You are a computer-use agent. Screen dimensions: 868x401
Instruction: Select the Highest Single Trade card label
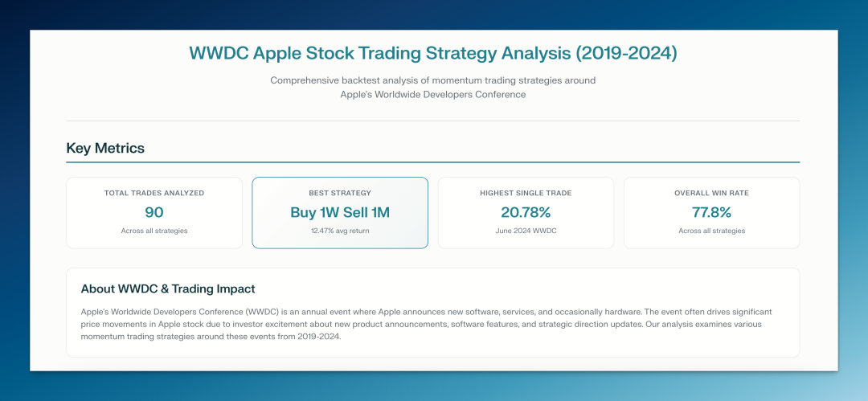click(x=526, y=193)
